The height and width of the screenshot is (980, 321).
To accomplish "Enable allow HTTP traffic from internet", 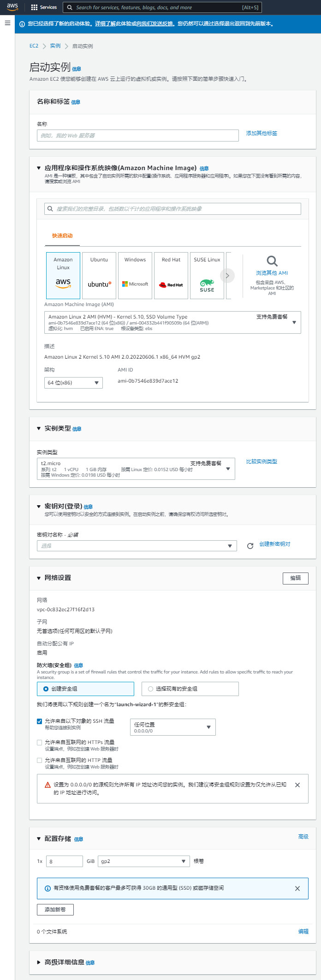I will 40,761.
